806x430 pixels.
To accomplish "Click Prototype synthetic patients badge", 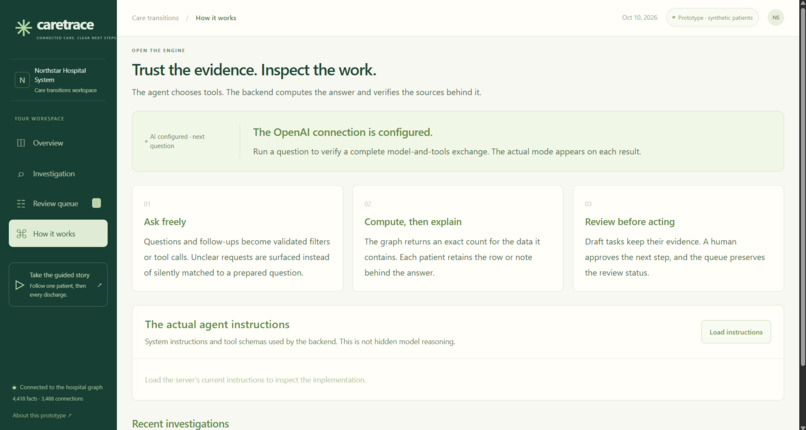I will tap(712, 17).
